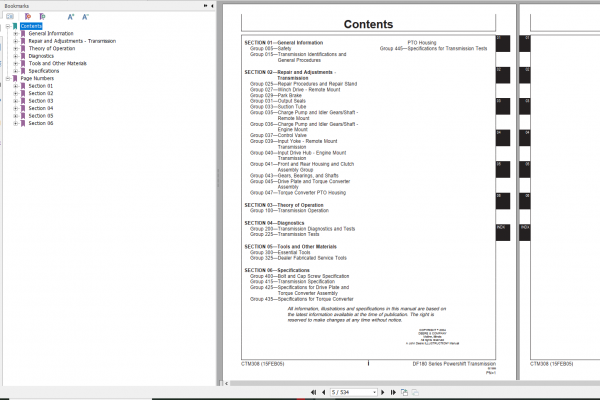
Task: Expand the Section 01 bookmark
Action: pyautogui.click(x=16, y=86)
